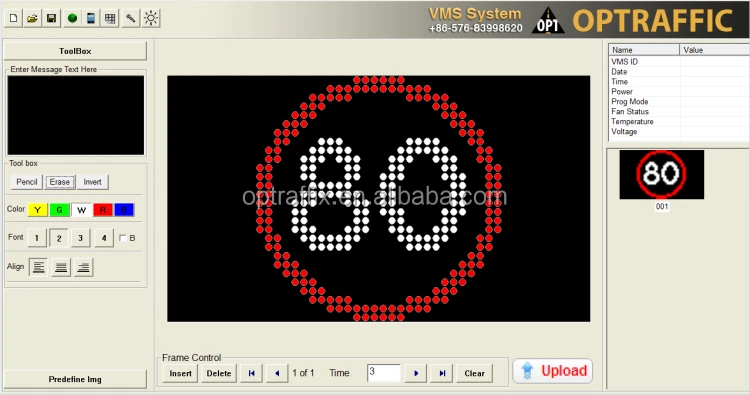Open the ToolBox panel header
750x395 pixels.
pyautogui.click(x=75, y=51)
